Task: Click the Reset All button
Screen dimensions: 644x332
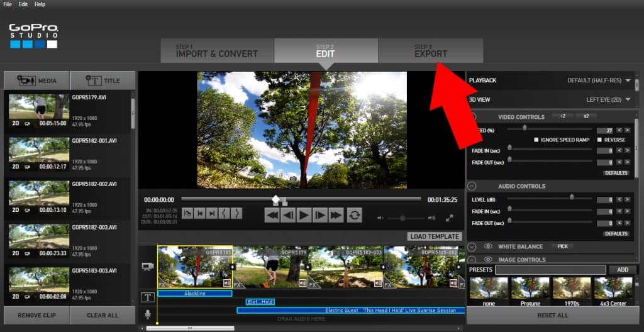Action: pyautogui.click(x=553, y=315)
